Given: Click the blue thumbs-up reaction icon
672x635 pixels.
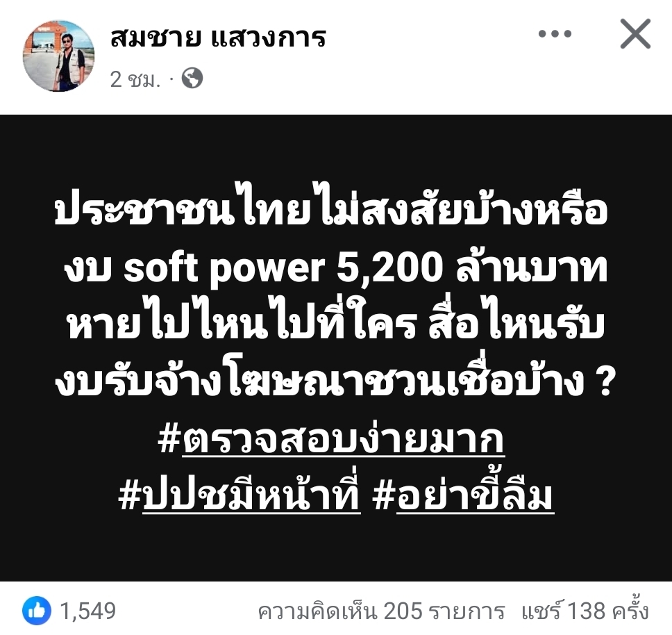Looking at the screenshot, I should 36,611.
